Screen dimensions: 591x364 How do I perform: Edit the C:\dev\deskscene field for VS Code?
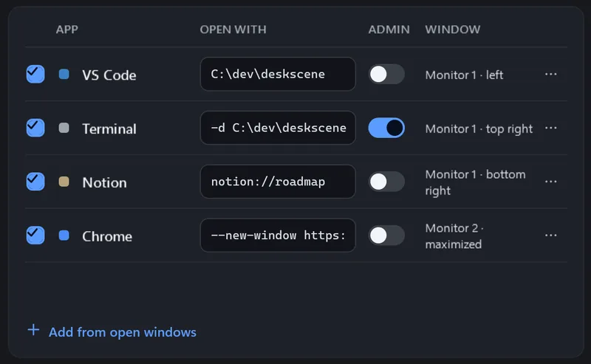pyautogui.click(x=278, y=75)
